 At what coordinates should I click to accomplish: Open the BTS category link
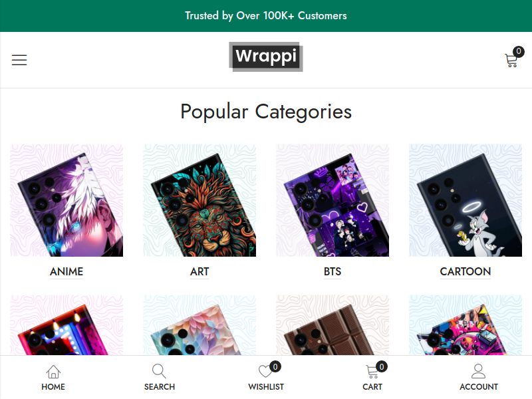(x=332, y=271)
